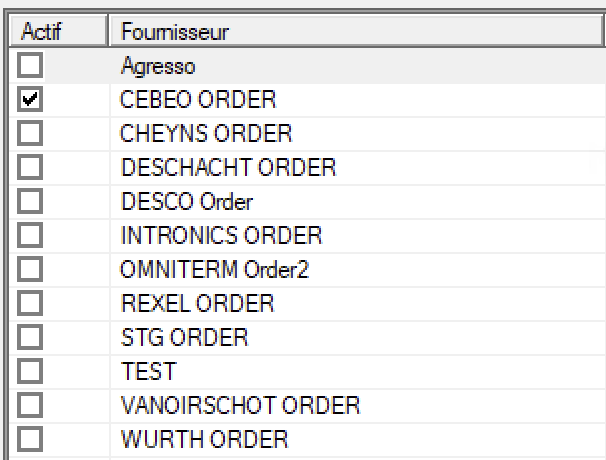Select the OMNITERM Order2 row text
Viewport: 606px width, 460px height.
pos(214,270)
